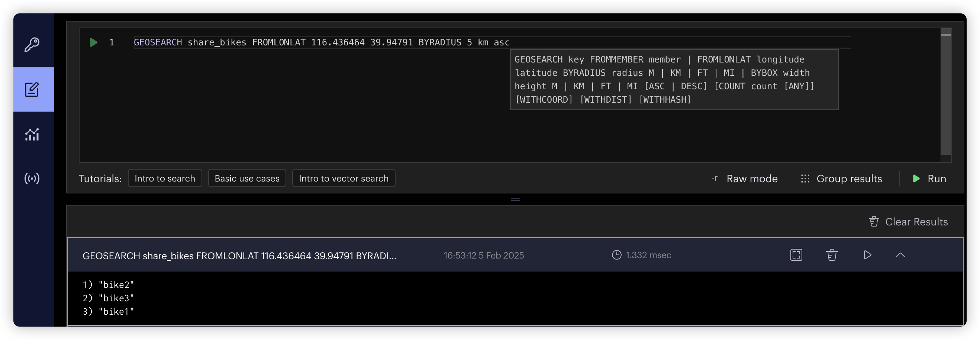Screen dimensions: 980x340
Task: Click the resize handle between editor and results
Action: pos(515,199)
